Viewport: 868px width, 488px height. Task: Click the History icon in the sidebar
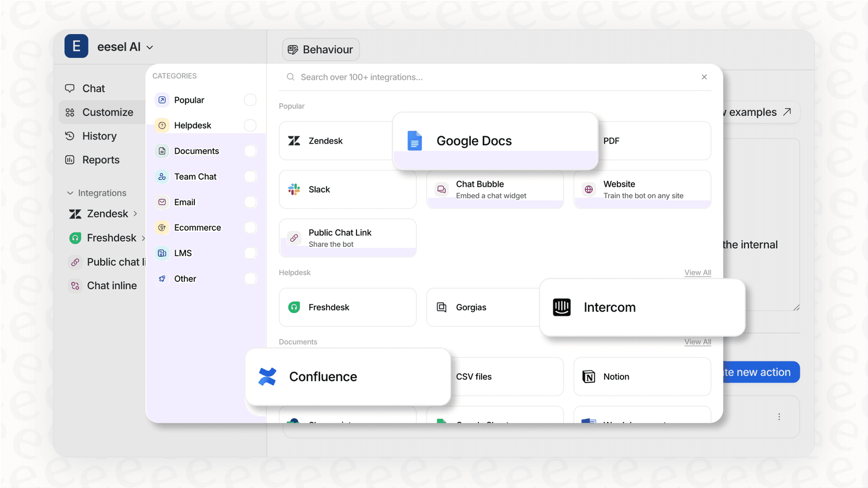click(70, 136)
